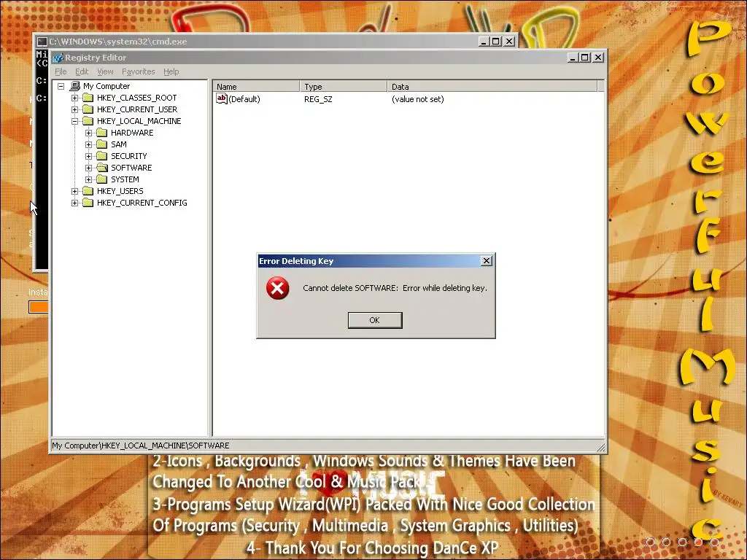Close the cmd.exe window

point(509,42)
